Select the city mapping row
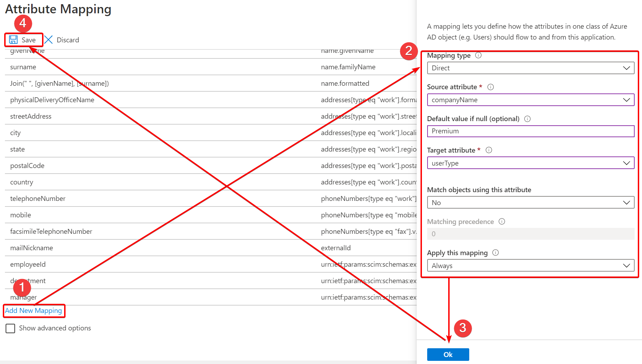Screen dimensions: 642x364 pos(211,133)
